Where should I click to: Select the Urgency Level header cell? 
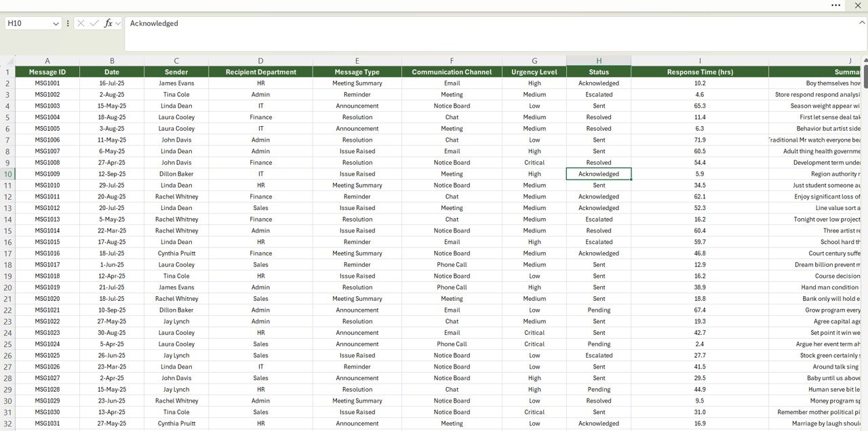pos(534,72)
